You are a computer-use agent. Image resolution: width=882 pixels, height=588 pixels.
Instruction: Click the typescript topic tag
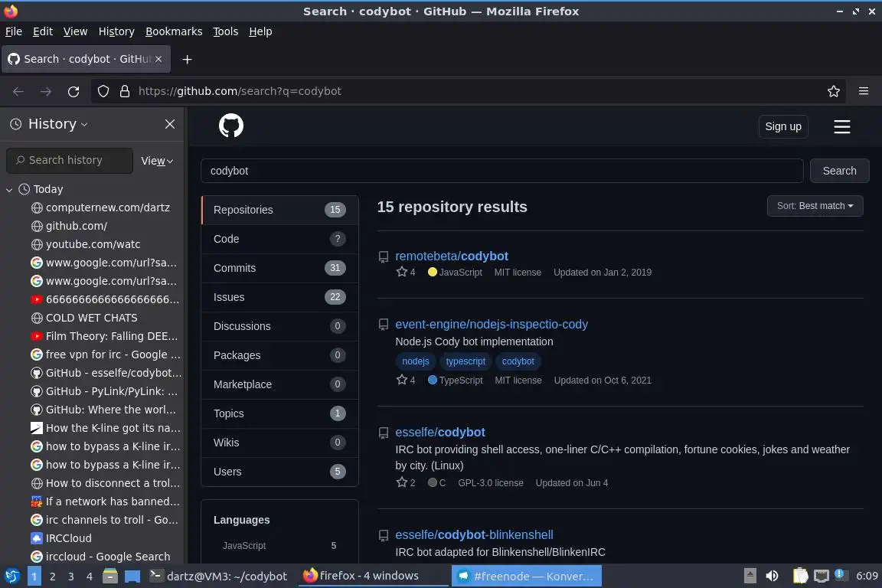[465, 361]
